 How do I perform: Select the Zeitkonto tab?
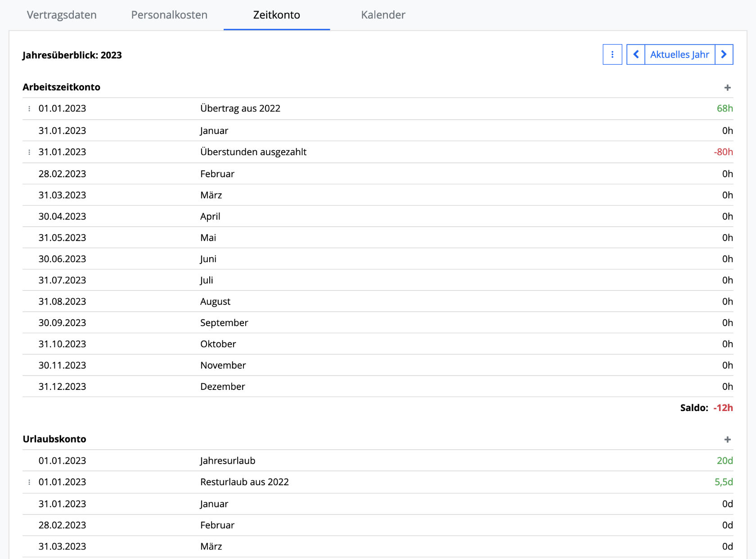pyautogui.click(x=276, y=15)
